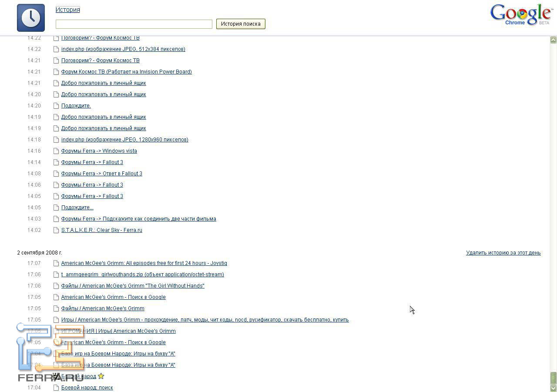Click the 14:14 timestamp

click(x=34, y=162)
